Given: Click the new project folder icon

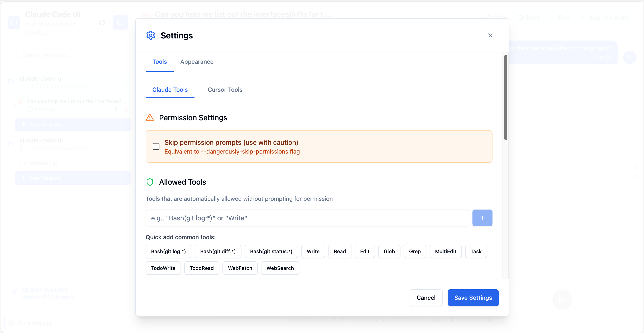Looking at the screenshot, I should pos(120,23).
